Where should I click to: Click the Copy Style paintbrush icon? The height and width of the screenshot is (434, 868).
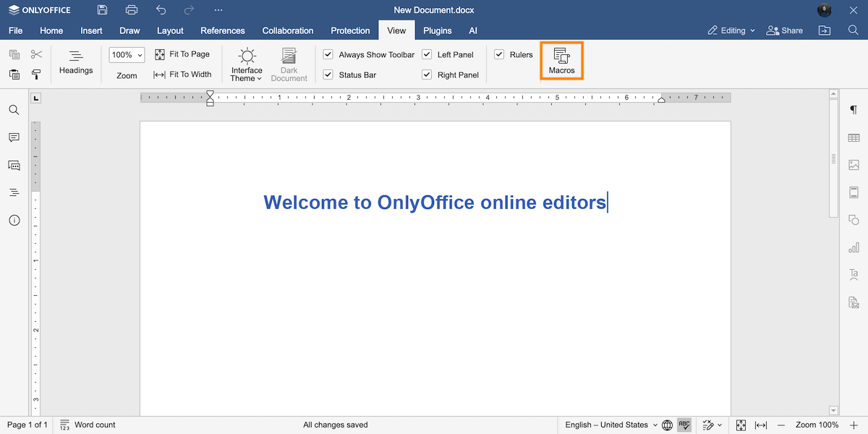(36, 75)
